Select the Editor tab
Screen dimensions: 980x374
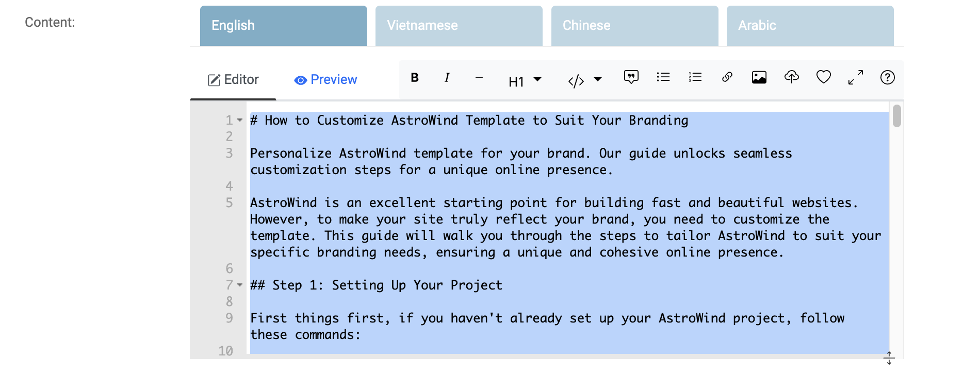point(233,80)
